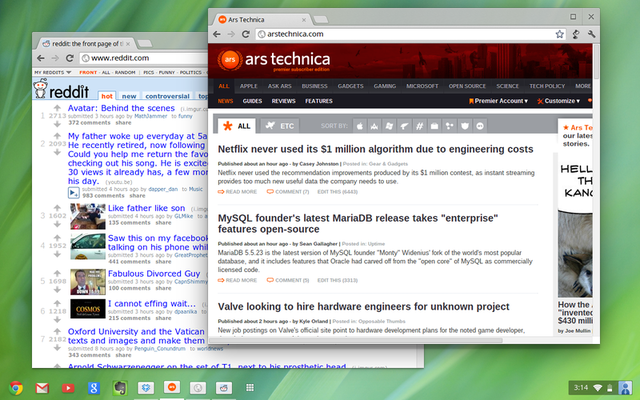This screenshot has height=400, width=640.
Task: Open Valve hardware engineers article
Action: coord(363,307)
